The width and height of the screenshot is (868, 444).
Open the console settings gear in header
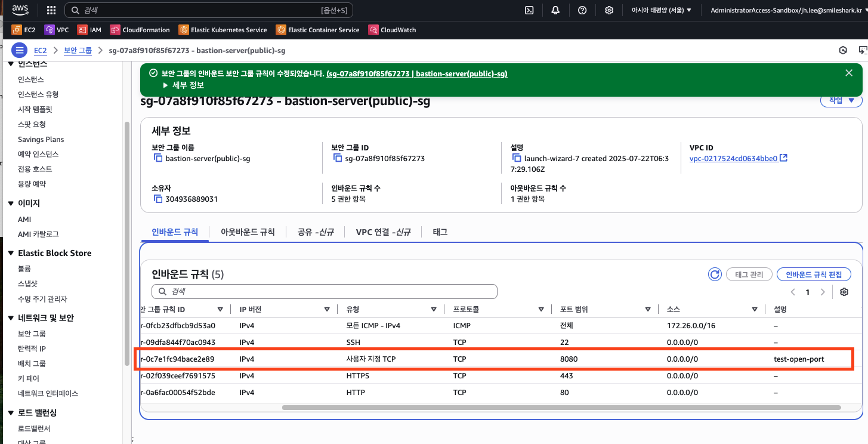click(609, 10)
